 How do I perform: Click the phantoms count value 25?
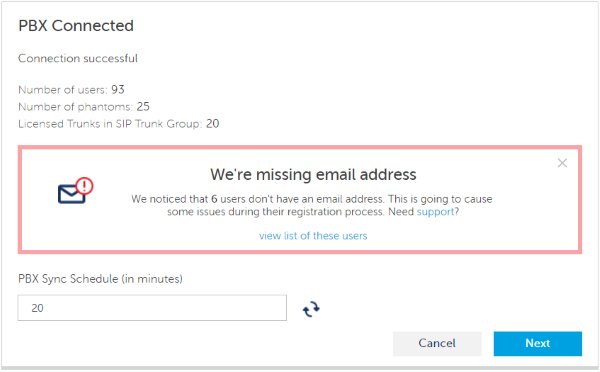point(143,106)
